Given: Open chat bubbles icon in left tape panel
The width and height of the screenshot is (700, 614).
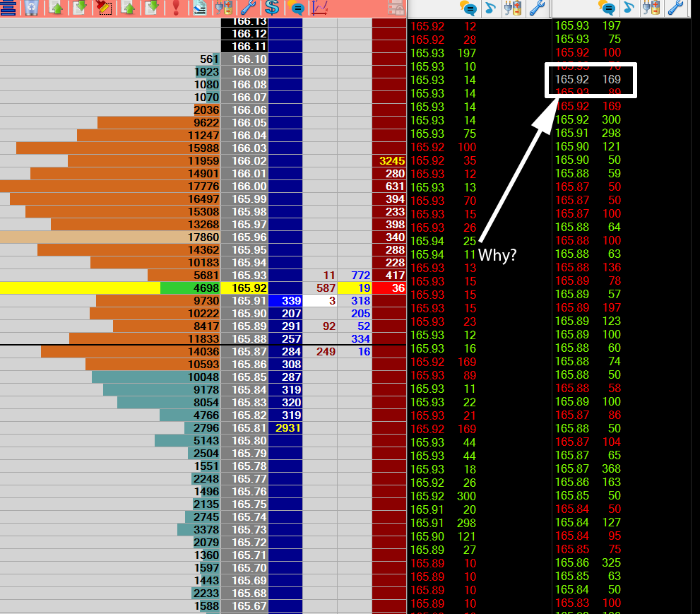Looking at the screenshot, I should click(468, 8).
